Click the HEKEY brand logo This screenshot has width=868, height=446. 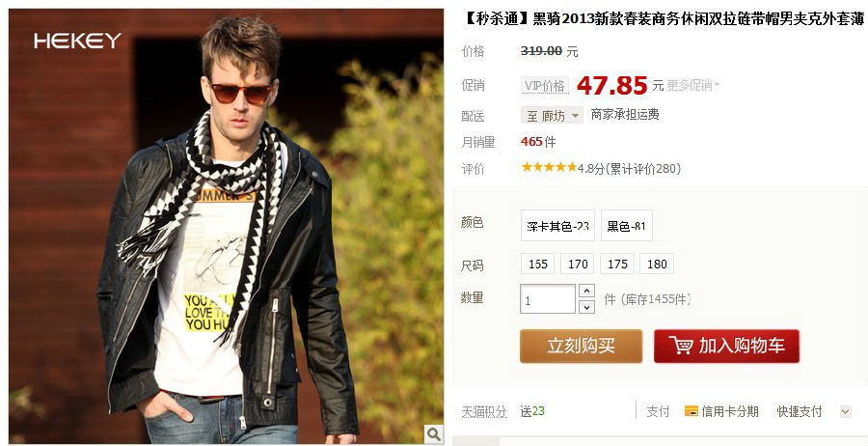click(77, 41)
